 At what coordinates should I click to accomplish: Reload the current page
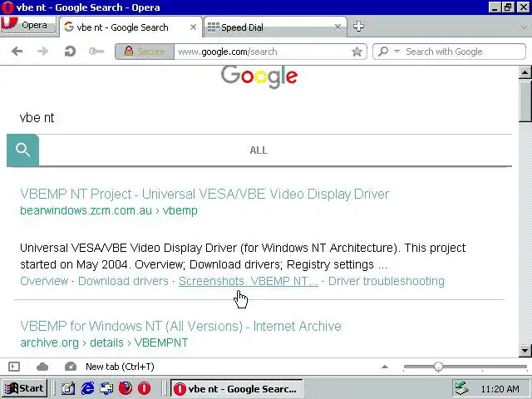(70, 52)
